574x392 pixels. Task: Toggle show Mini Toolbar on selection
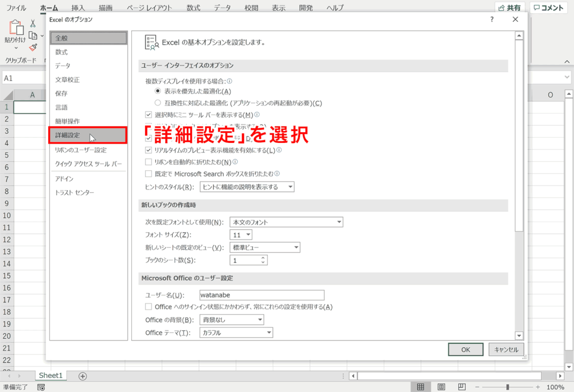coord(149,115)
